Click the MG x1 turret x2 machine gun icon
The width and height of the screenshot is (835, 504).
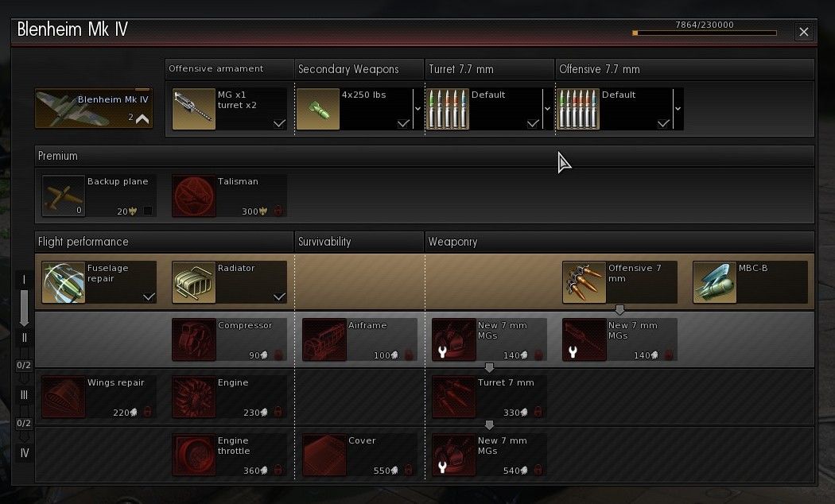point(194,109)
